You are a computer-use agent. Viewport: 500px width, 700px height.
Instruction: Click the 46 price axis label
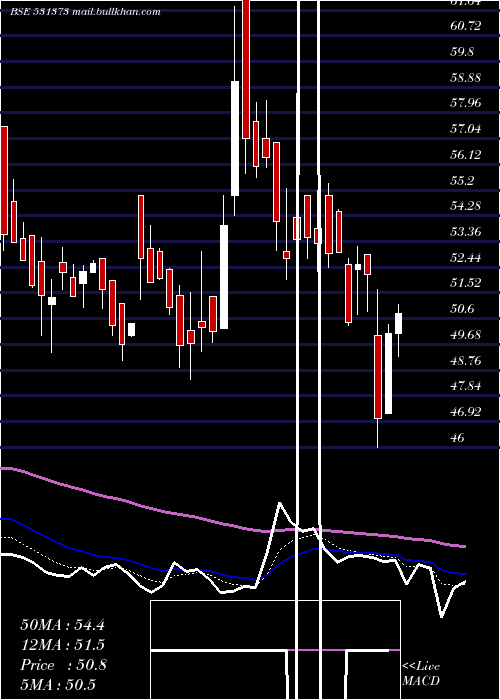pos(458,438)
